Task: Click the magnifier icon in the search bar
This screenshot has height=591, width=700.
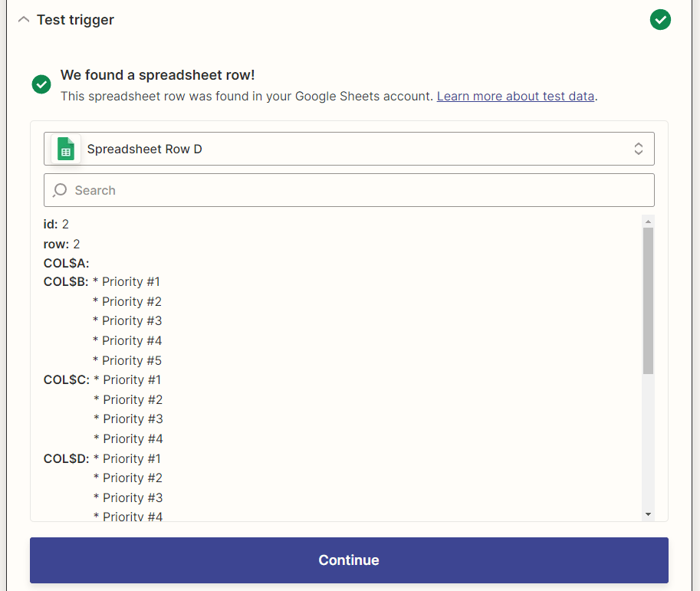Action: click(59, 189)
